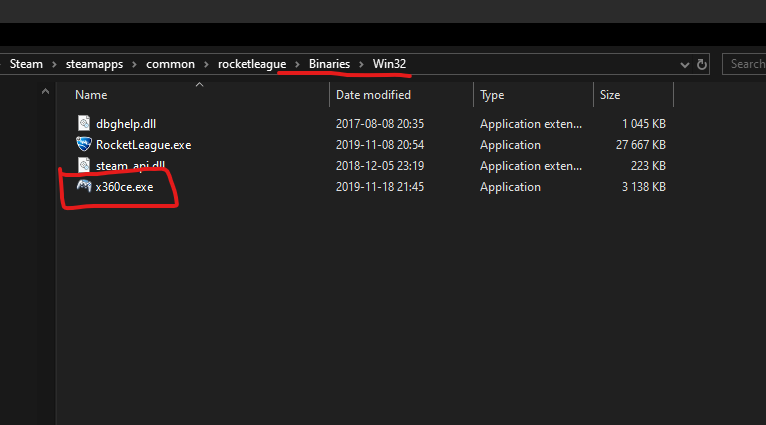The image size is (766, 425).
Task: Select the RocketLeague.exe file name
Action: click(144, 145)
